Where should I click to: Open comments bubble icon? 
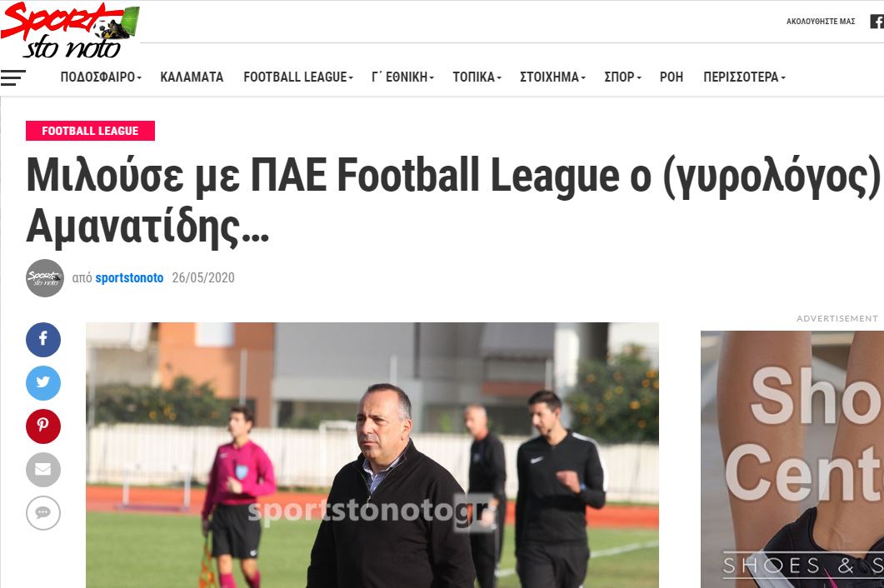(43, 513)
